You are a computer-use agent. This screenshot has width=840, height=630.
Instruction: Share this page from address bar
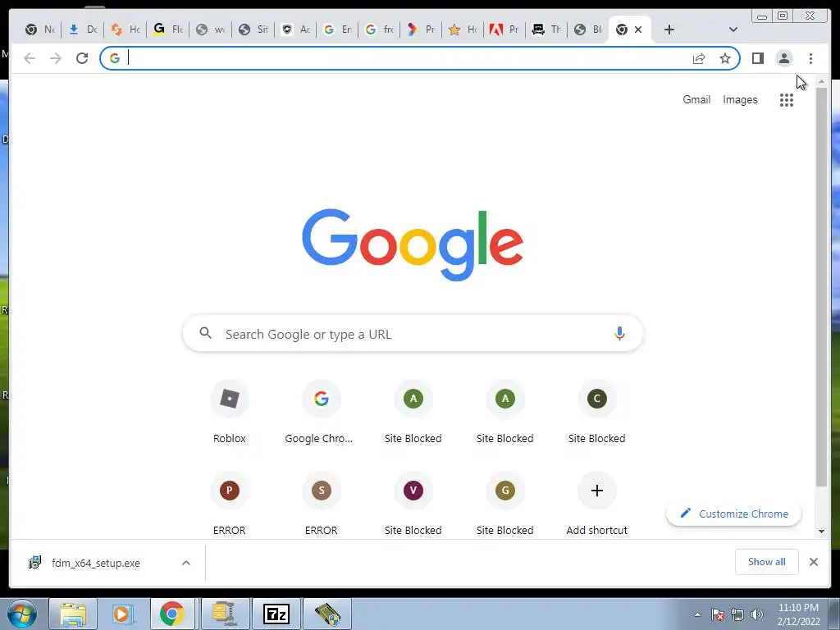[x=699, y=58]
